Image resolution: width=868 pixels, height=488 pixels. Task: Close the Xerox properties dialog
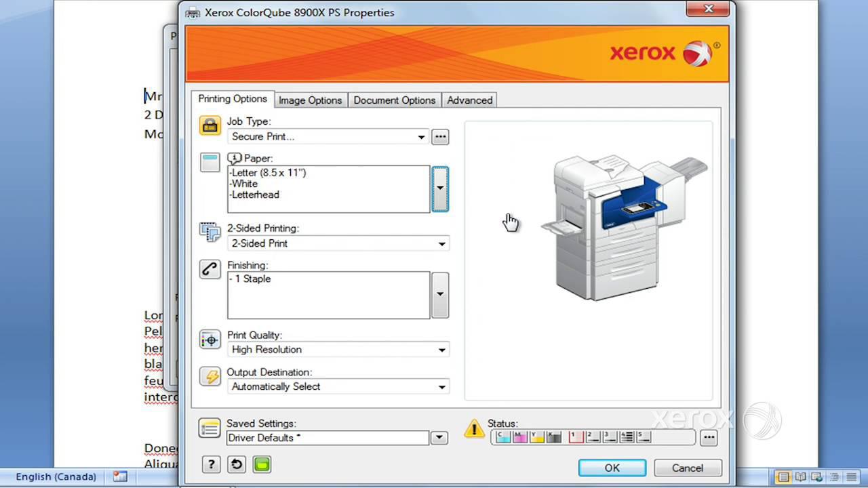pos(709,9)
